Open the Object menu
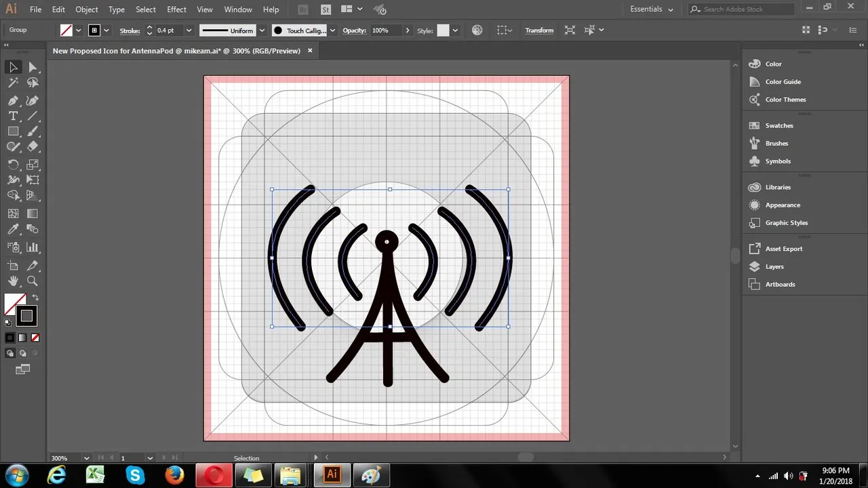 (87, 9)
